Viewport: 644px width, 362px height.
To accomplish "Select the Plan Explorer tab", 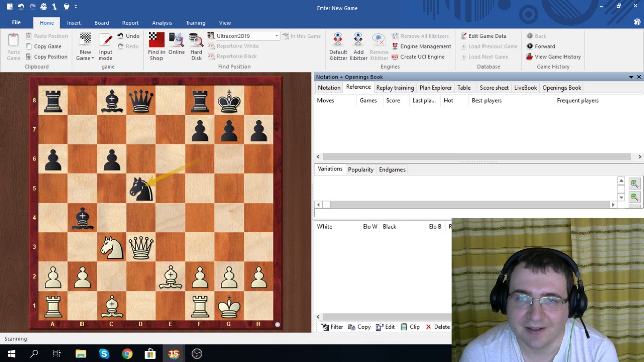I will click(435, 88).
